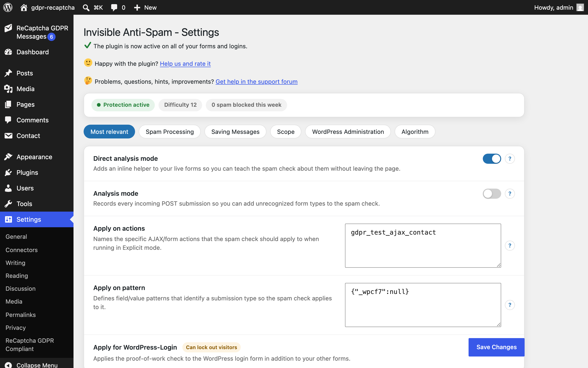
Task: Open the Appearance paintbrush icon
Action: pos(8,157)
